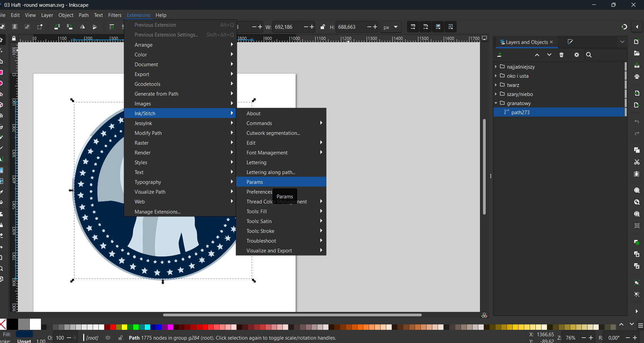The width and height of the screenshot is (644, 343).
Task: Click the deselect icon
Action: coord(27,27)
